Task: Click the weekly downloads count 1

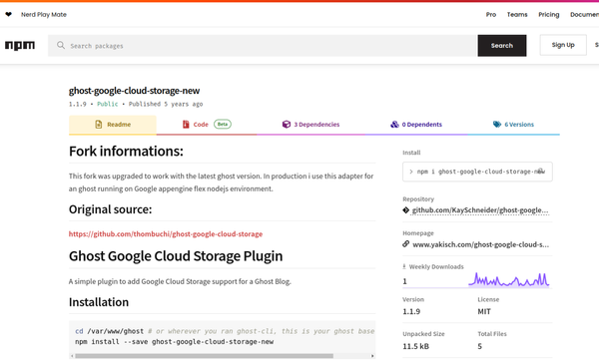Action: pyautogui.click(x=404, y=281)
